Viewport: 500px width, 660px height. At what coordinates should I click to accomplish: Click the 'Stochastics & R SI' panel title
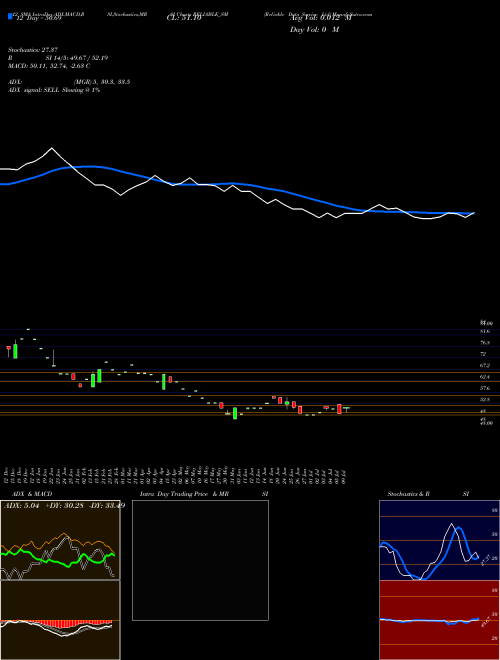[x=428, y=494]
